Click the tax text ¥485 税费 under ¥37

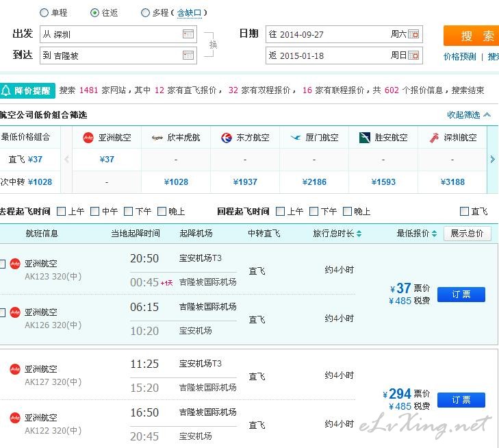click(x=409, y=301)
